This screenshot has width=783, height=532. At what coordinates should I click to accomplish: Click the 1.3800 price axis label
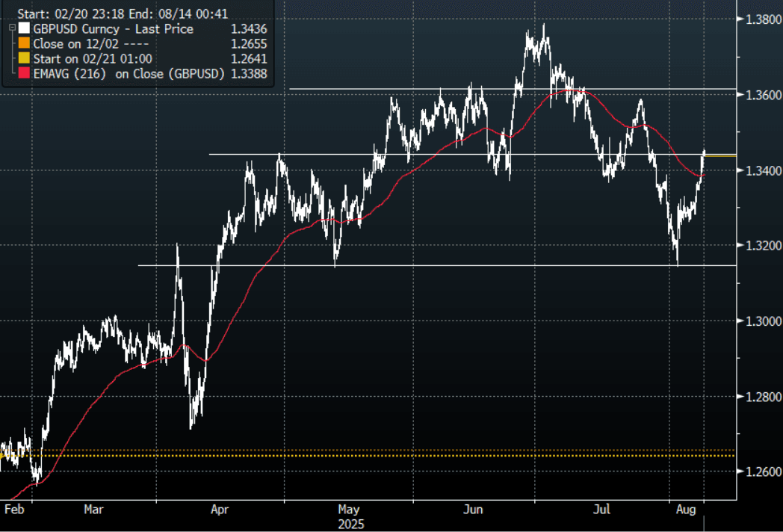click(x=760, y=20)
